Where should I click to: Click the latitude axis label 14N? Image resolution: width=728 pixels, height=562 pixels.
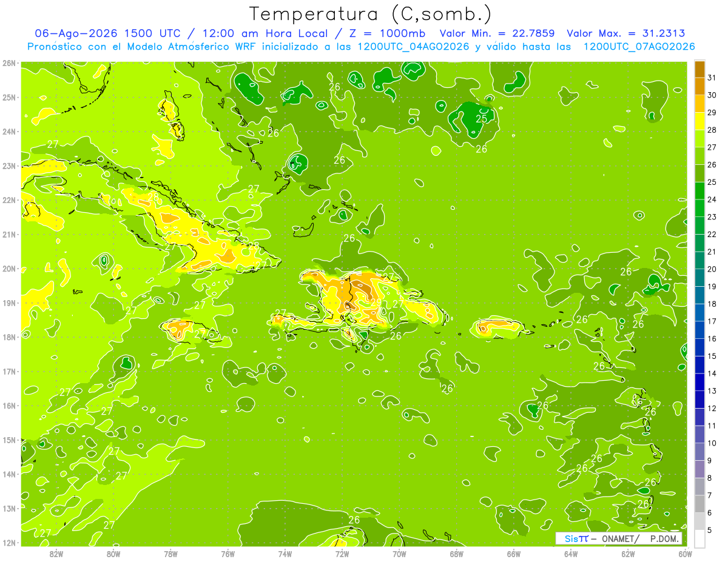[8, 474]
